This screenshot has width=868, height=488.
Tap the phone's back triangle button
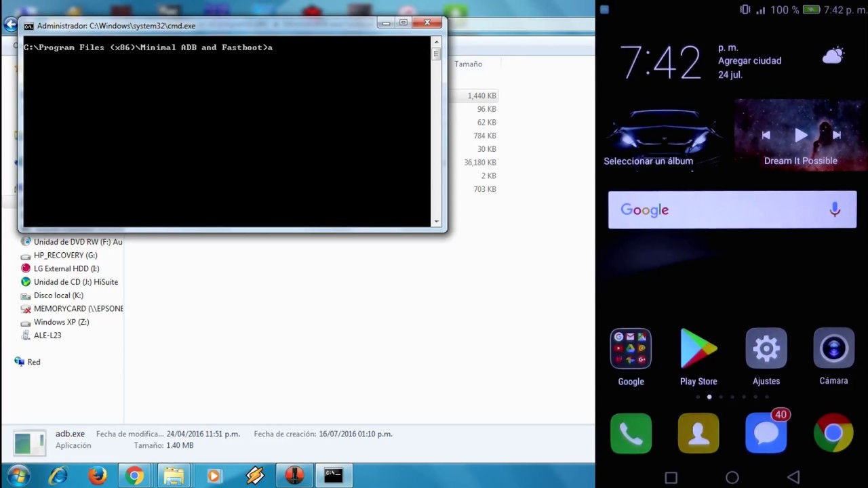793,477
